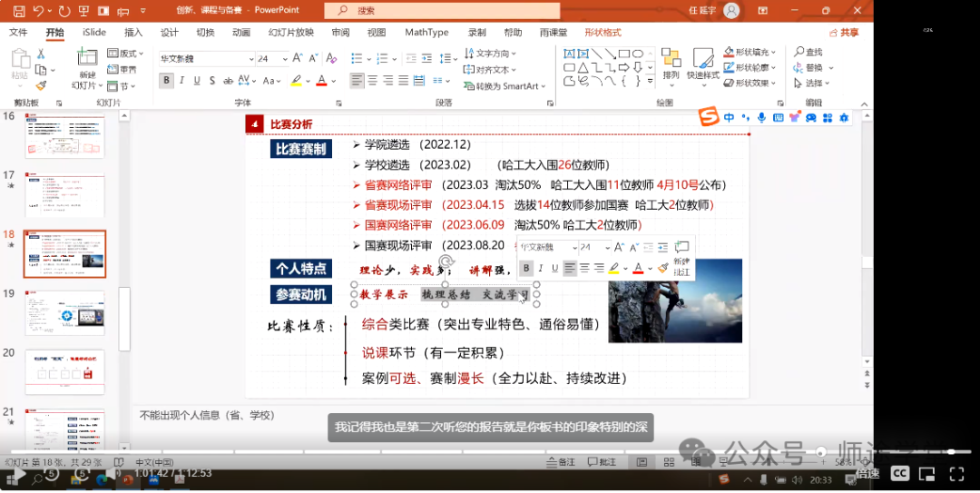This screenshot has height=493, width=980.
Task: Open the 设计 Design tab
Action: tap(170, 33)
